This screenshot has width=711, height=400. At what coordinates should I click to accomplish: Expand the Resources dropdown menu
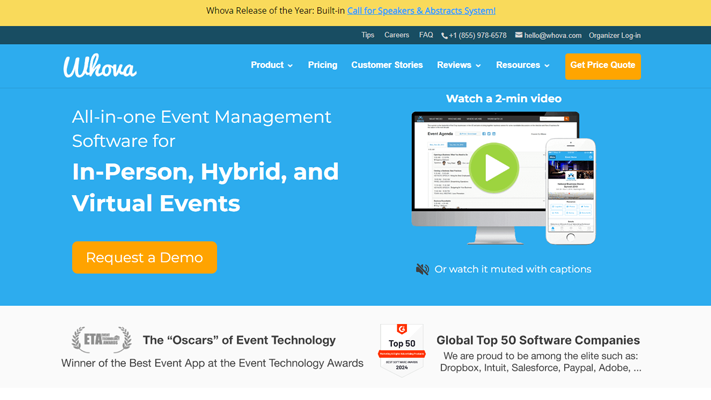523,65
